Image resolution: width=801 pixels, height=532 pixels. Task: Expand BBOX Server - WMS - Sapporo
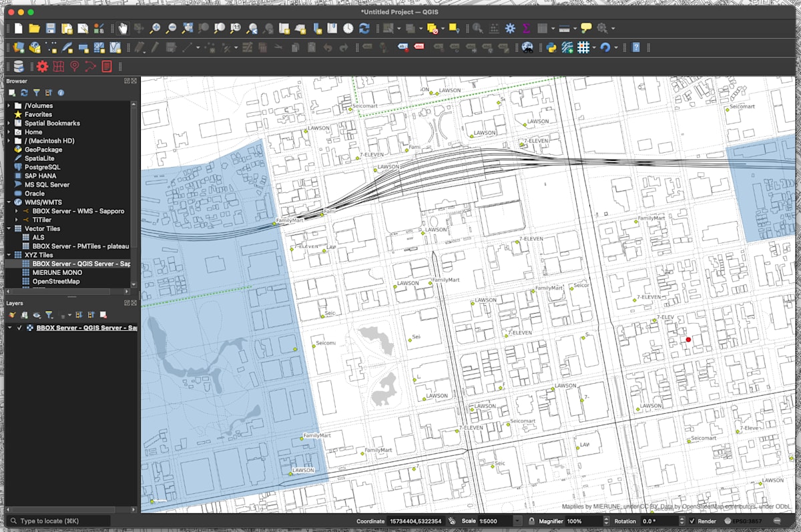[17, 211]
